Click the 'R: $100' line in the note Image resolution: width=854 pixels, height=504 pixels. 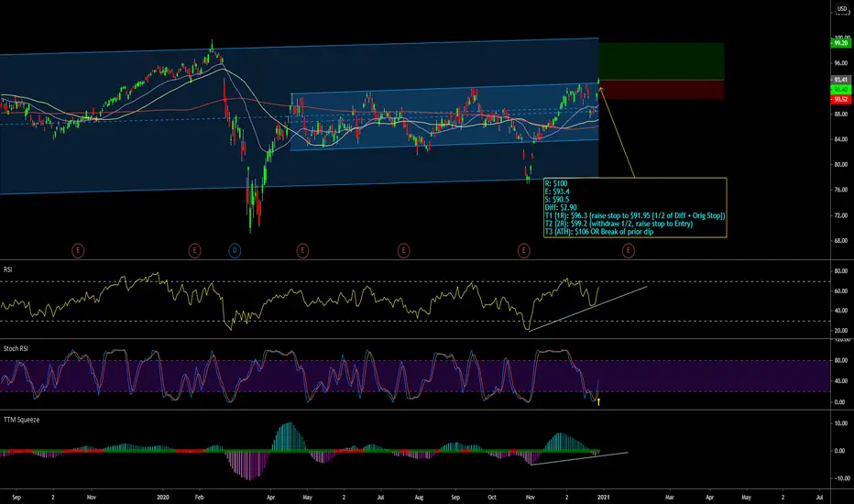click(556, 183)
